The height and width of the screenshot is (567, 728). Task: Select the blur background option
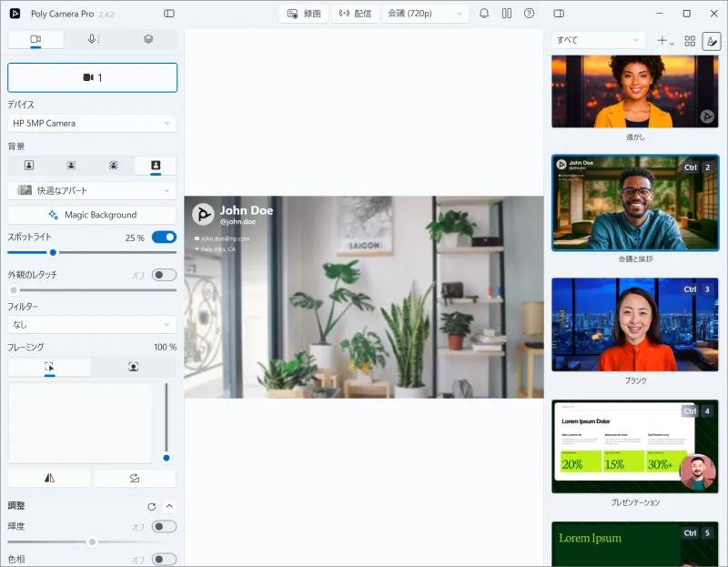[71, 166]
